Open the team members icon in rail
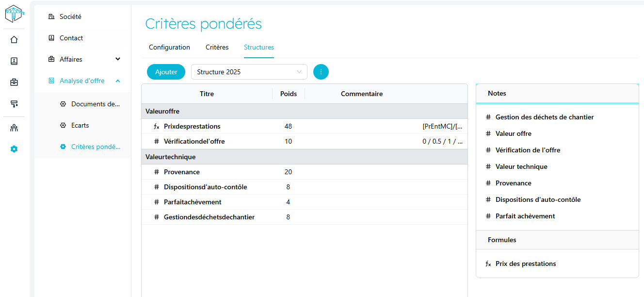 (x=14, y=128)
